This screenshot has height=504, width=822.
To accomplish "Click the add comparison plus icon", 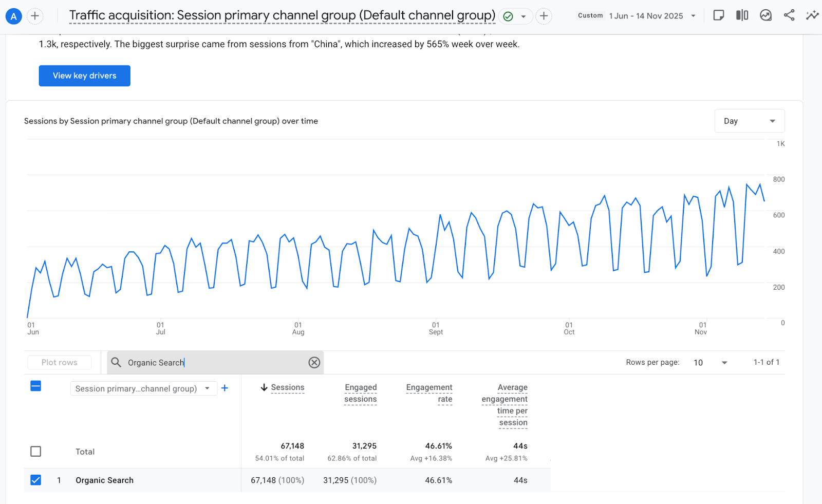I will [x=34, y=16].
